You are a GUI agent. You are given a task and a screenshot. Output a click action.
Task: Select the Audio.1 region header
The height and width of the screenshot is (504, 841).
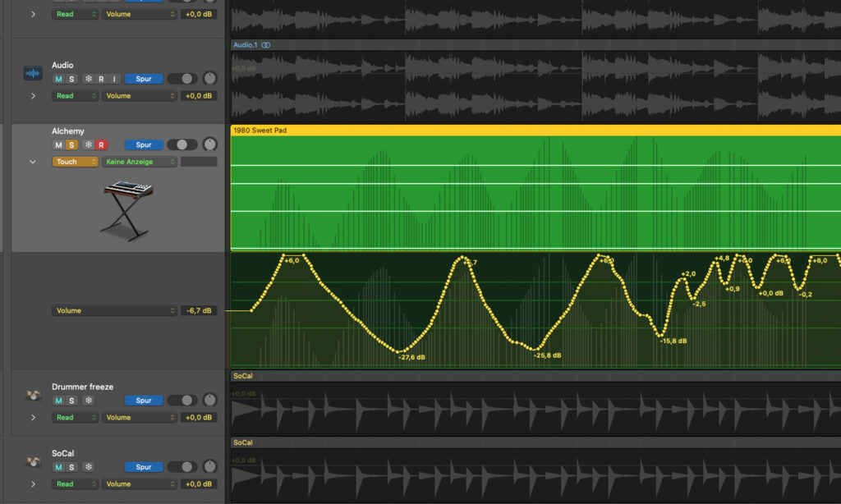tap(535, 45)
